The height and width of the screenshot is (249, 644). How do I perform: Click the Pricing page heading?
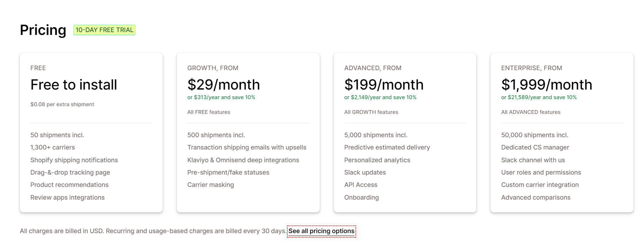43,30
